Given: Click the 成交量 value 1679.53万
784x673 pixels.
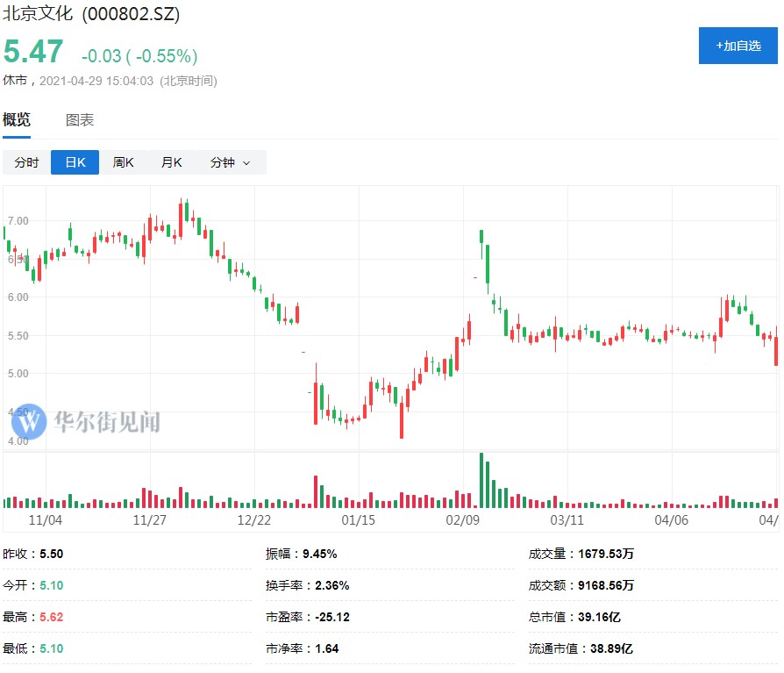Looking at the screenshot, I should click(x=606, y=554).
